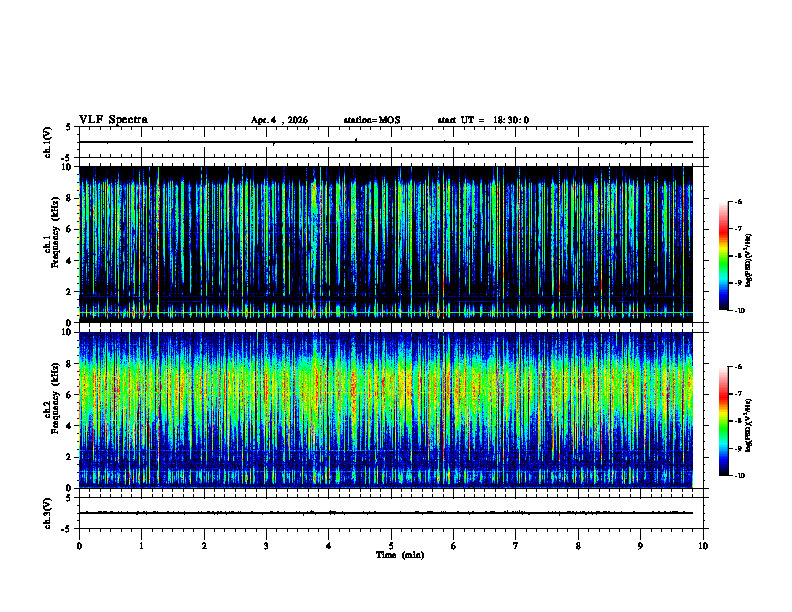Select ch.2 colorbar 'log(PSD)' unit label
Image resolution: width=792 pixels, height=612 pixels.
[x=749, y=425]
